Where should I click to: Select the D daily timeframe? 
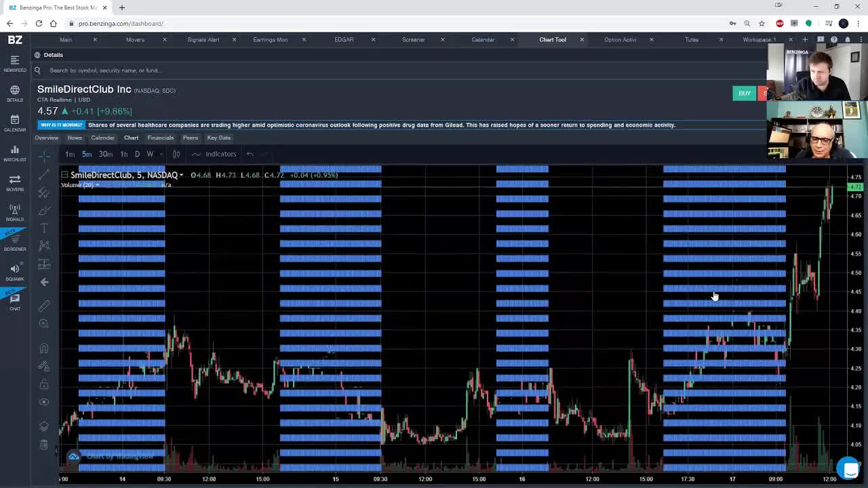click(137, 154)
